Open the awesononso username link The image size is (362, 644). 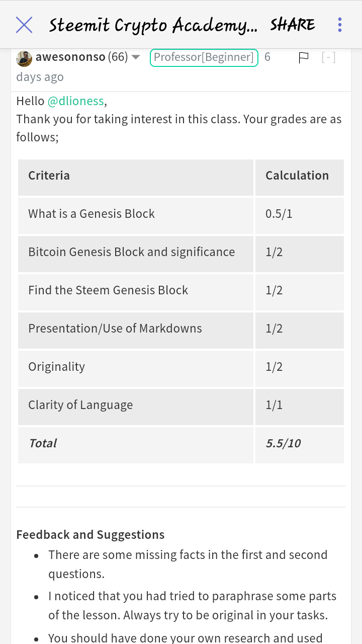tap(70, 57)
